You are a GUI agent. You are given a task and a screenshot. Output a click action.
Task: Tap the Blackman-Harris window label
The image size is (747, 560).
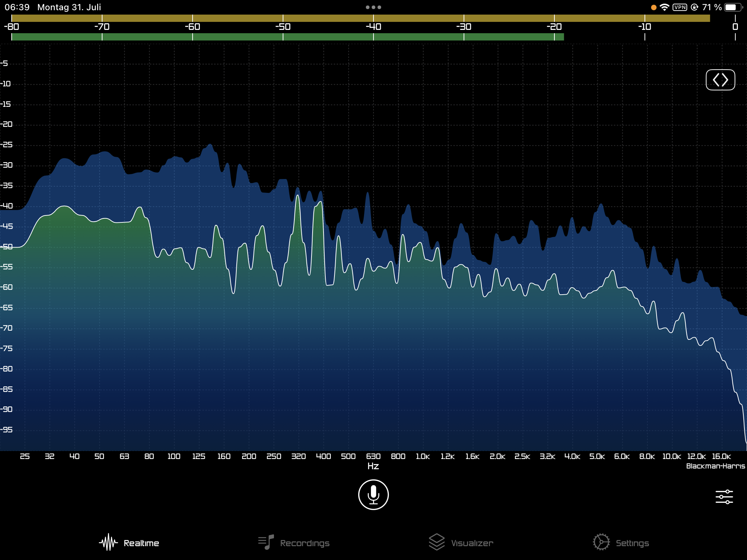(x=715, y=466)
